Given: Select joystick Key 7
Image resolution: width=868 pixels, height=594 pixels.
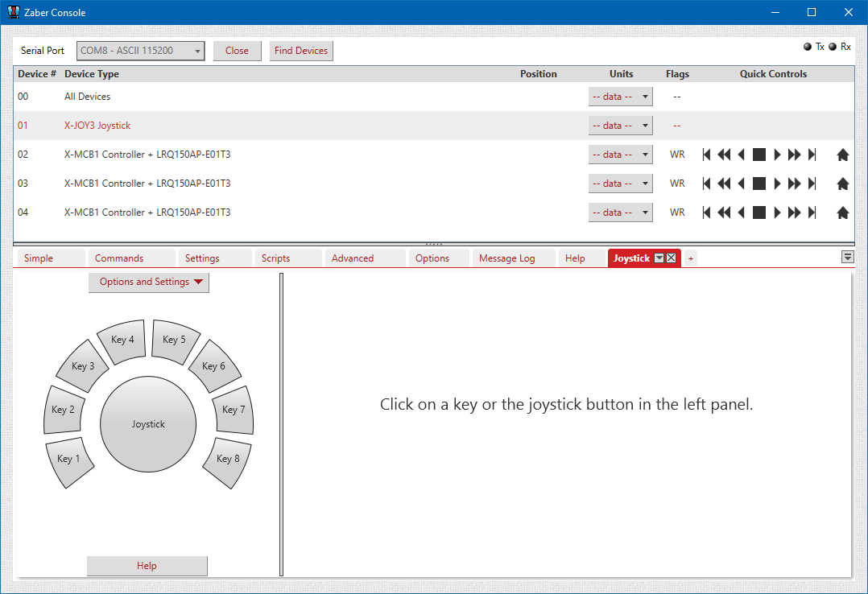Looking at the screenshot, I should coord(234,410).
